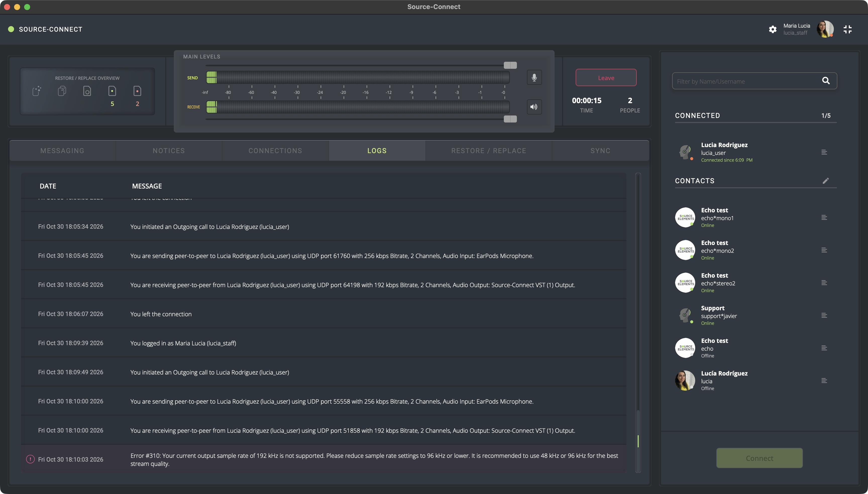Select echo*stereo2 contact avatar
This screenshot has width=868, height=494.
(x=685, y=283)
